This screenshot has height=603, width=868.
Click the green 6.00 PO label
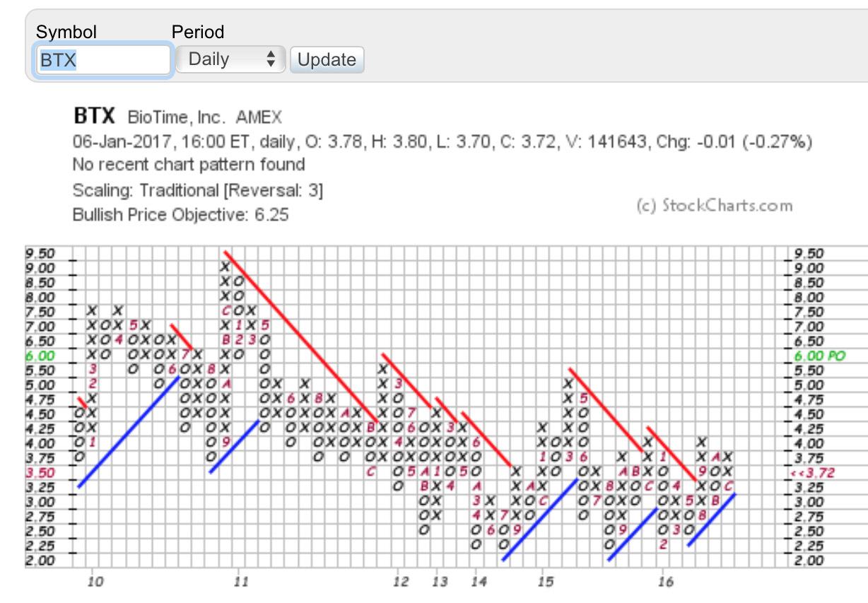click(x=819, y=356)
